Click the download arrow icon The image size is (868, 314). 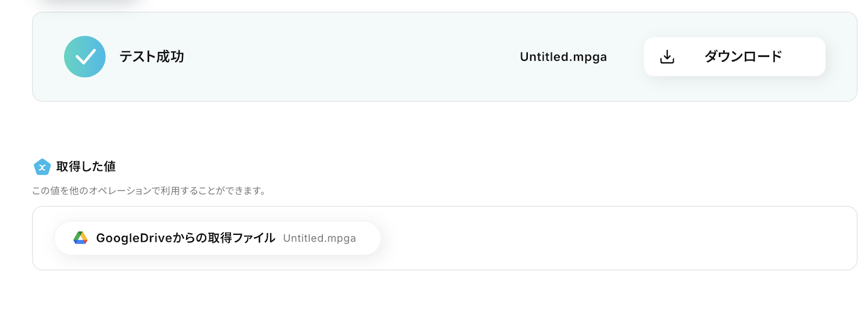pyautogui.click(x=667, y=57)
